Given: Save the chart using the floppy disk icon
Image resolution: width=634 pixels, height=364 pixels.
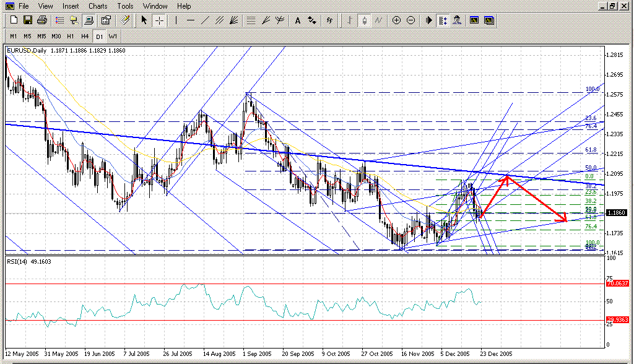Looking at the screenshot, I should pos(28,20).
